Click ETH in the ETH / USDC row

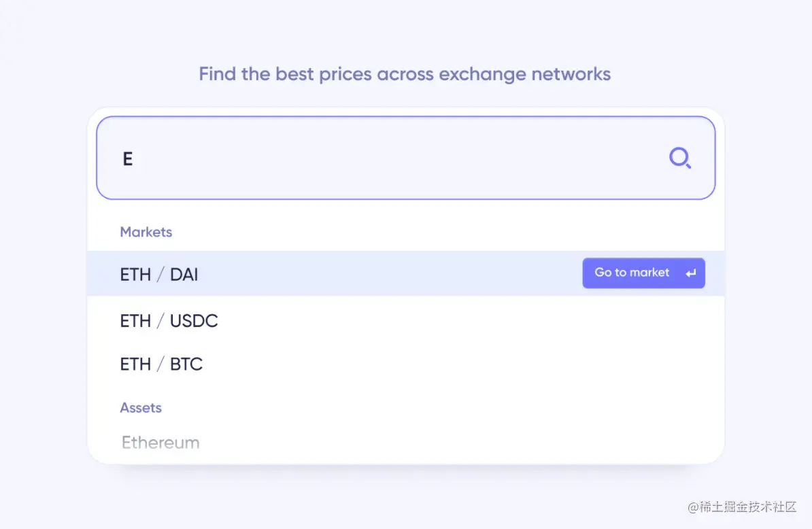135,321
